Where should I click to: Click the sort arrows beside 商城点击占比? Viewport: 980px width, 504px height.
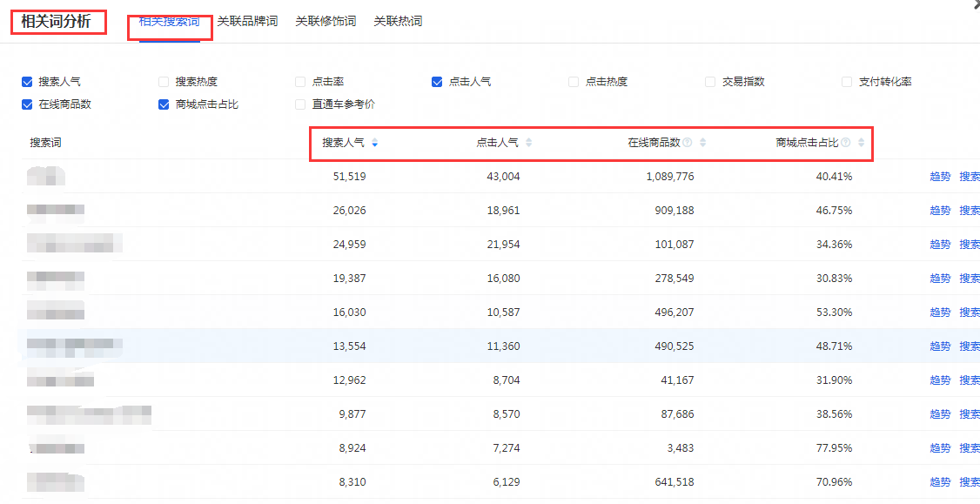tap(861, 143)
